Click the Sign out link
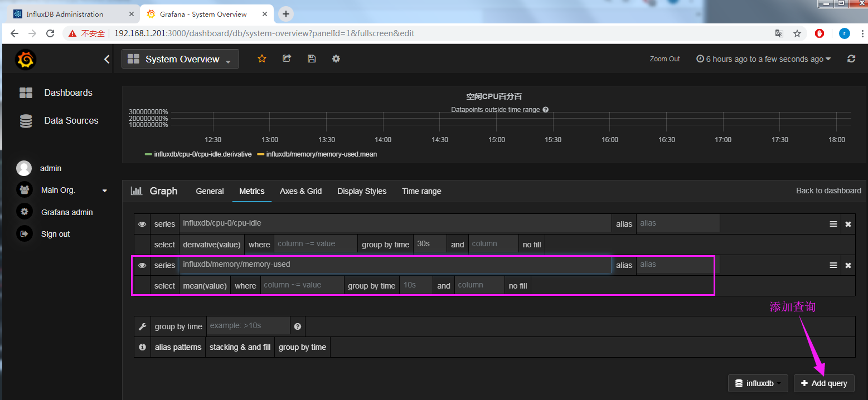The height and width of the screenshot is (400, 868). pos(56,234)
